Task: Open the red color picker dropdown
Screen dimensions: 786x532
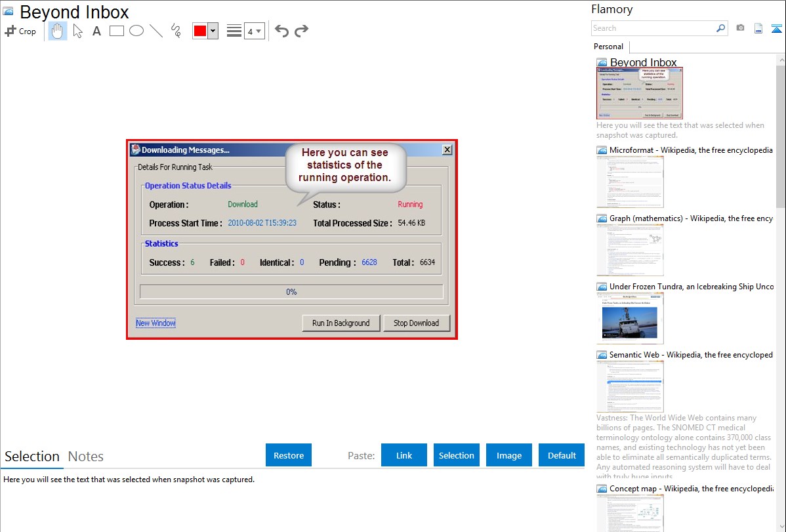Action: [213, 31]
